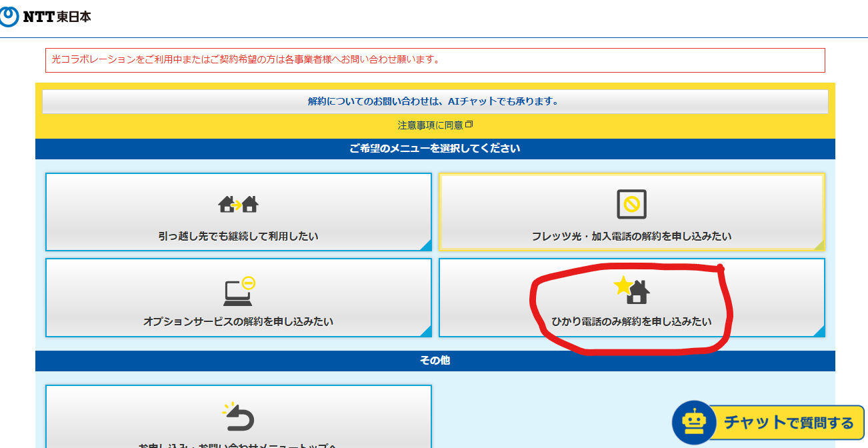Select オプションサービスの解約を申し込みたい
Viewport: 868px width, 448px height.
239,297
